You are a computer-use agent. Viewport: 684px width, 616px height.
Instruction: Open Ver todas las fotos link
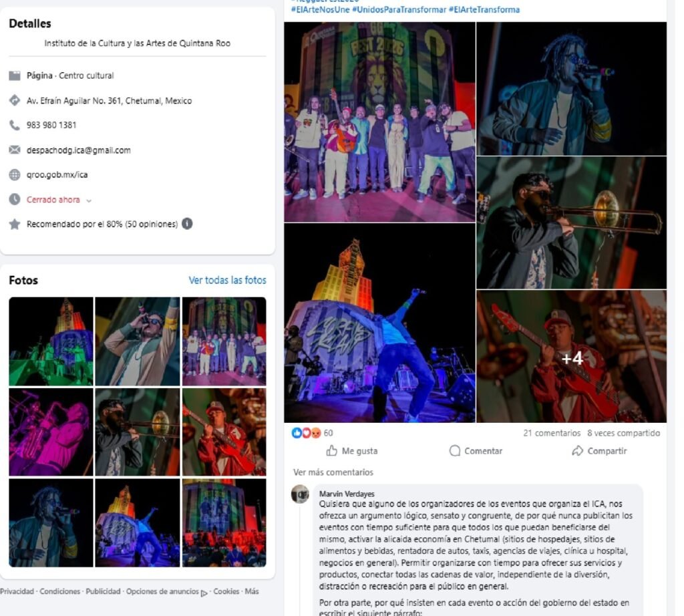tap(227, 280)
